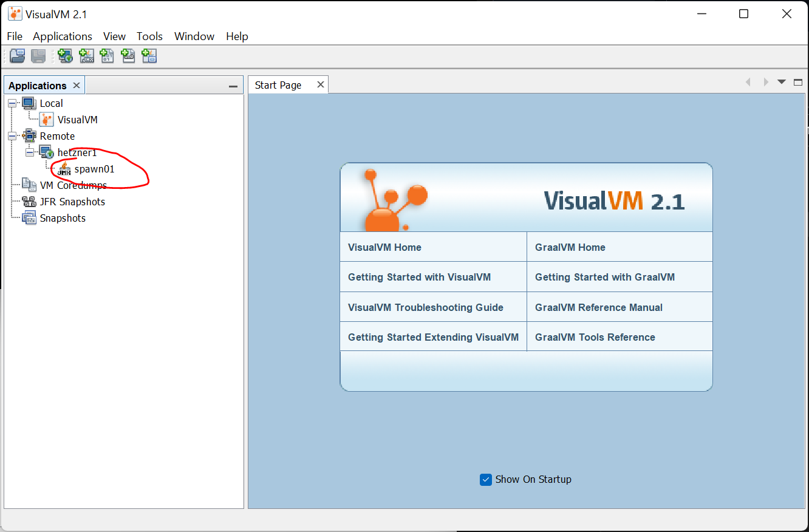This screenshot has height=532, width=809.
Task: Select the hetzner1 remote host
Action: point(77,152)
